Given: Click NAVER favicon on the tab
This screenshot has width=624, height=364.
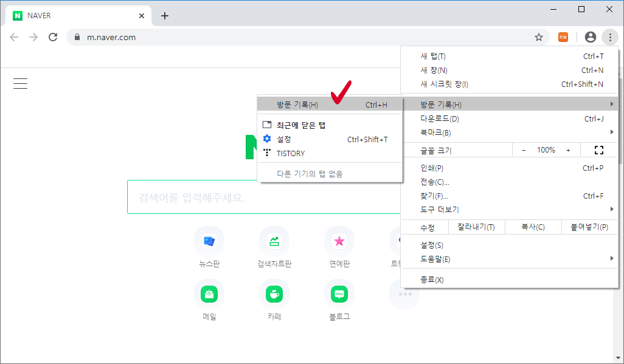Looking at the screenshot, I should 18,16.
